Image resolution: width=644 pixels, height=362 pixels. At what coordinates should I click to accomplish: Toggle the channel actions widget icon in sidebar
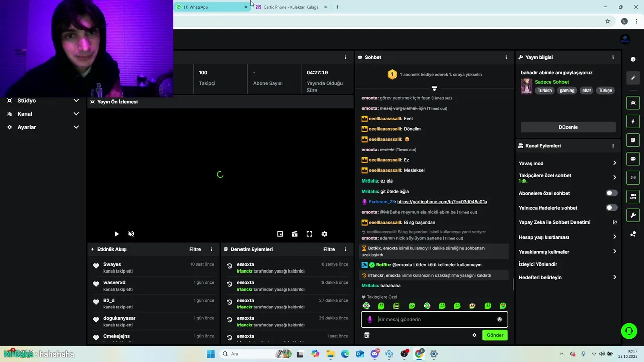coord(633,196)
